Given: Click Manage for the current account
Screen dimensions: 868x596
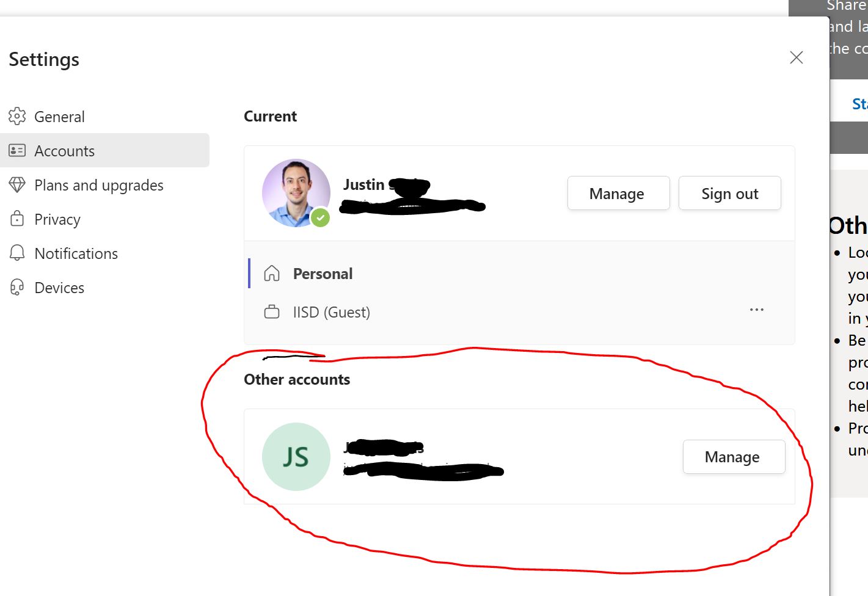Looking at the screenshot, I should point(618,193).
